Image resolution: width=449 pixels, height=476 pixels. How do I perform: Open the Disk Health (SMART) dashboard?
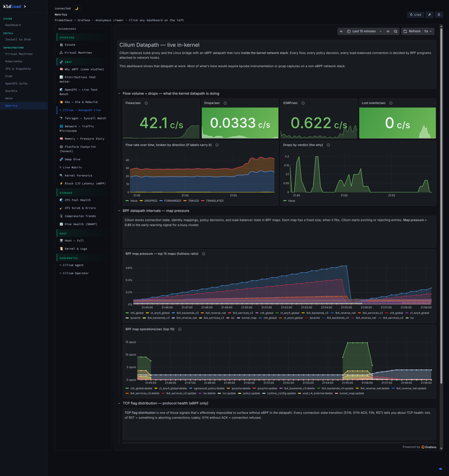click(x=83, y=224)
